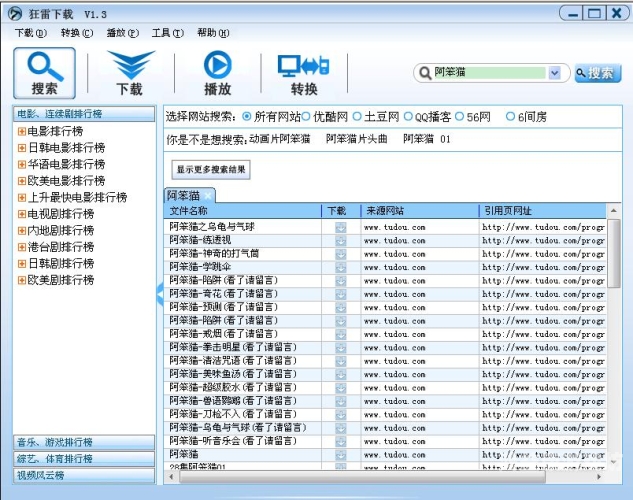Viewport: 633px width, 500px height.
Task: Open the 下载 download toolbar icon
Action: (x=130, y=73)
